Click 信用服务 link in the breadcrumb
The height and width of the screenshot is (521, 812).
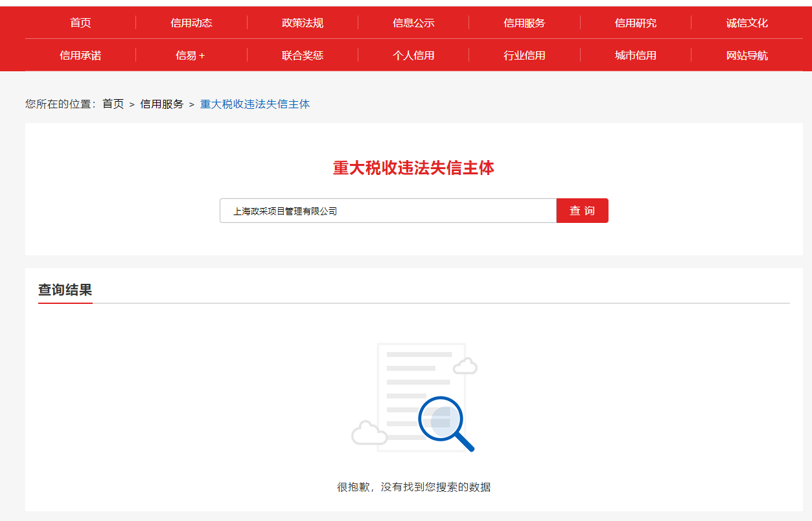click(x=162, y=104)
